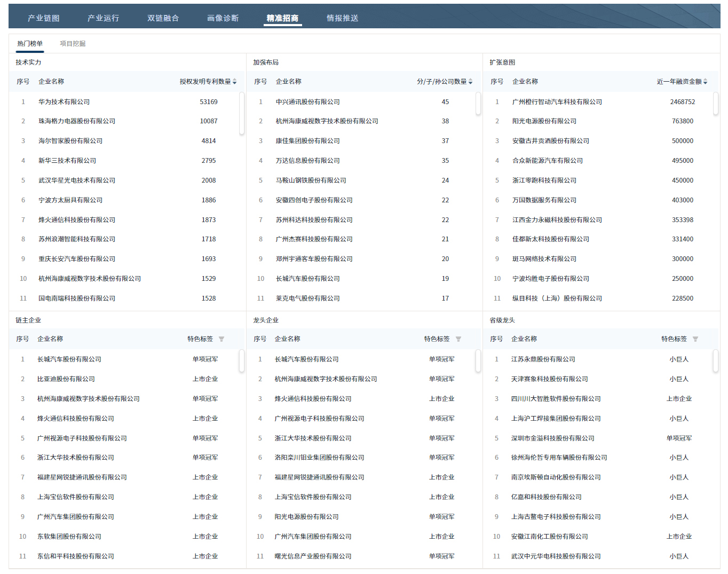
Task: Click the 加强布局 table scrollbar
Action: coord(478,104)
